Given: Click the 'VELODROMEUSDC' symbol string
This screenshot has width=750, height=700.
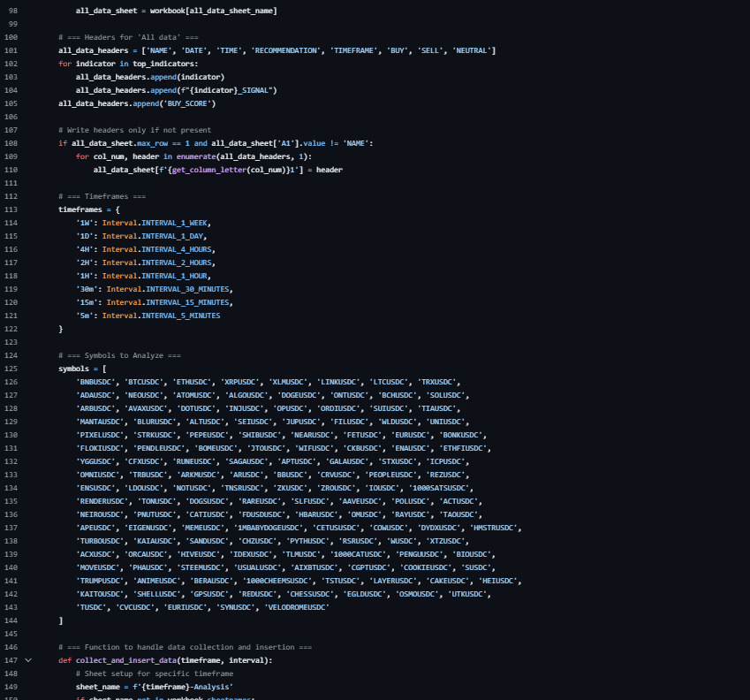Looking at the screenshot, I should click(x=297, y=607).
